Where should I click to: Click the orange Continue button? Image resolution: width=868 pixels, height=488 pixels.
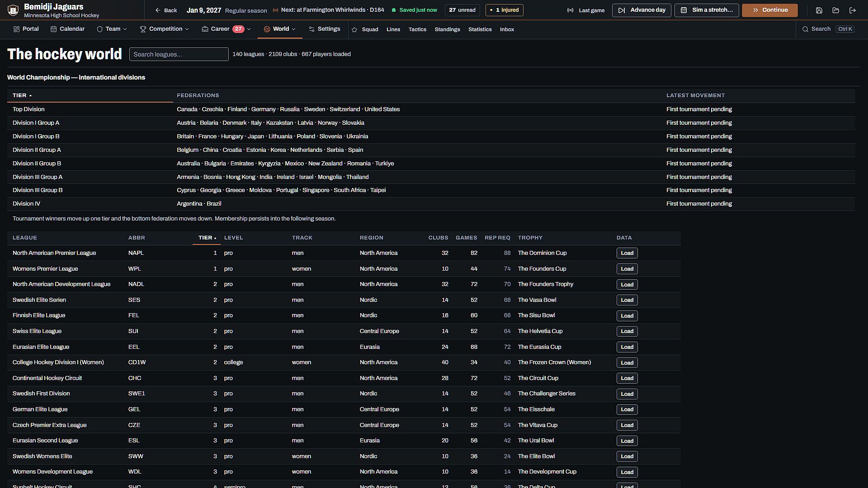coord(769,10)
